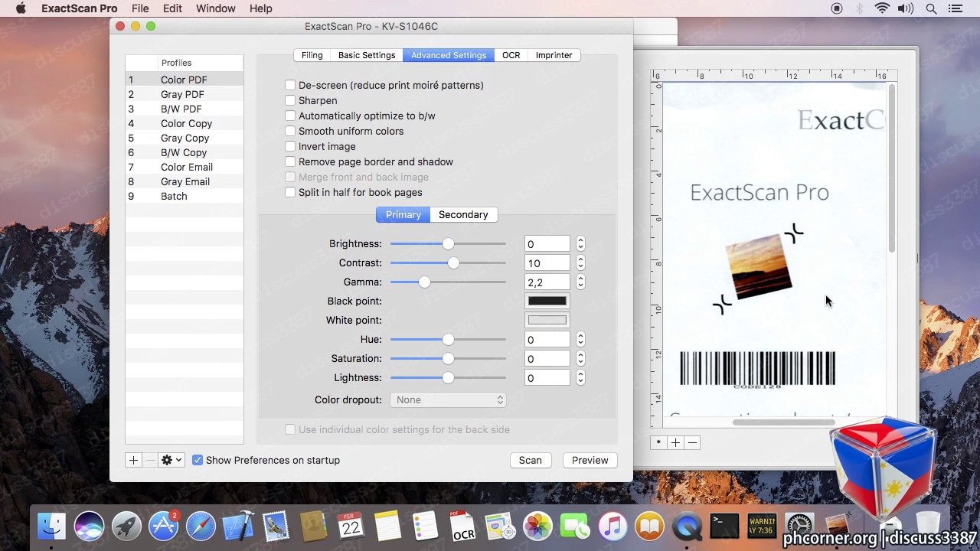This screenshot has width=980, height=551.
Task: Open Spotlight search in menu bar
Action: pos(931,8)
